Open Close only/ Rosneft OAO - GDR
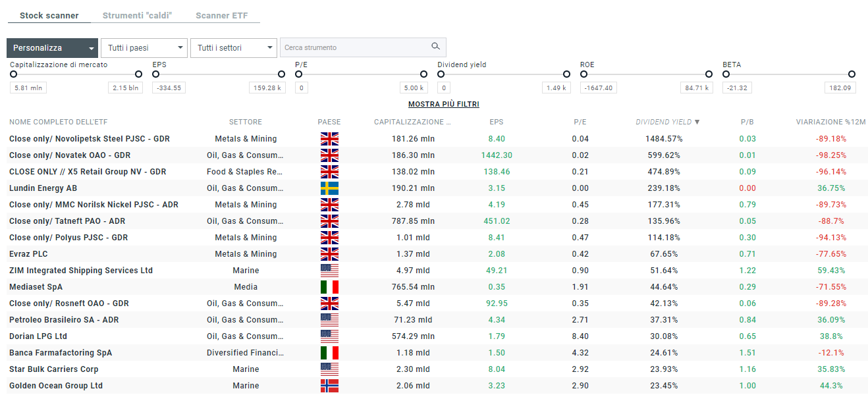Screen dimensions: 868x395 pos(69,303)
